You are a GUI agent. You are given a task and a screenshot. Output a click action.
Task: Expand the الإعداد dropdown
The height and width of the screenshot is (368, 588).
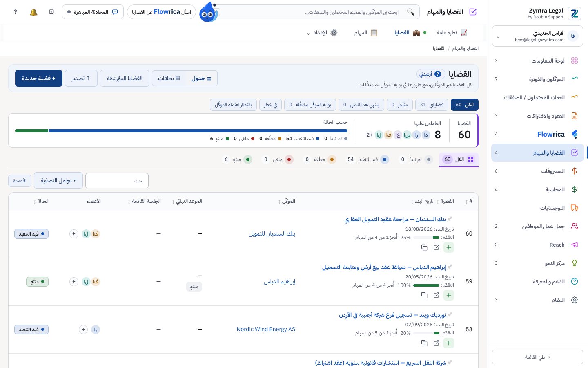(x=323, y=33)
